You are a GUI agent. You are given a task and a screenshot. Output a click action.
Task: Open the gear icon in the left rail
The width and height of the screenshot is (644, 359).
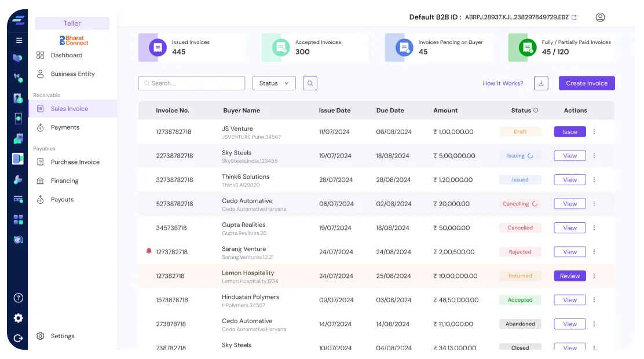[19, 318]
